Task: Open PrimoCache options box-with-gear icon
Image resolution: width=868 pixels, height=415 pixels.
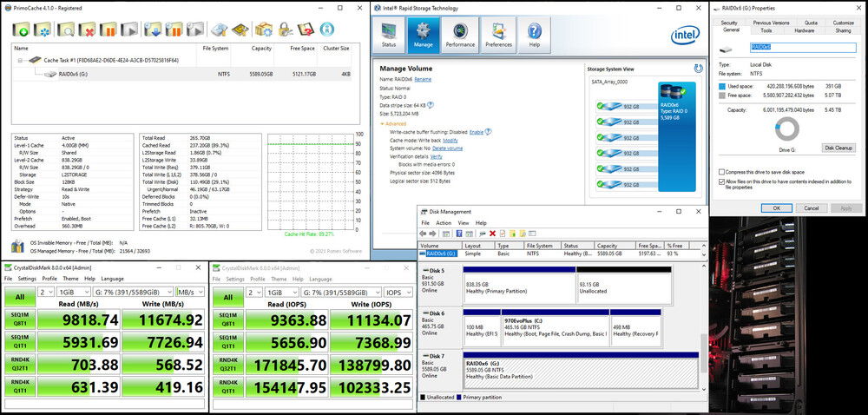Action: coord(264,30)
